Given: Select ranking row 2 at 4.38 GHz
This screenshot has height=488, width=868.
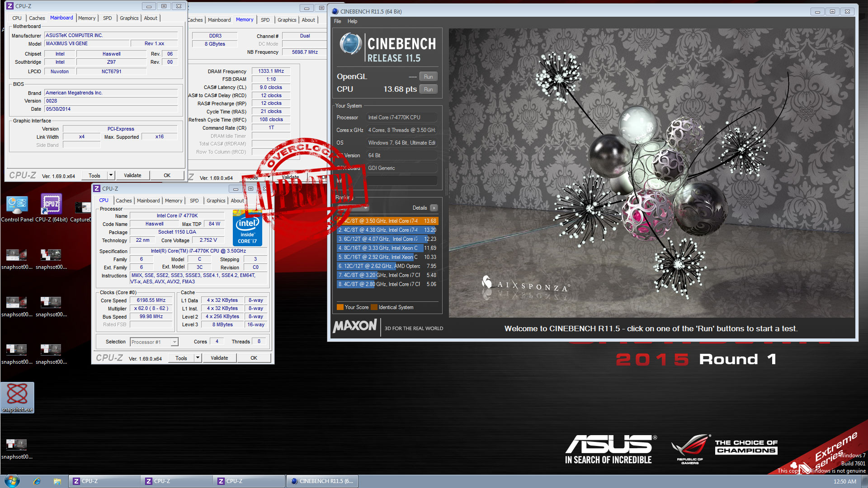Looking at the screenshot, I should 387,230.
